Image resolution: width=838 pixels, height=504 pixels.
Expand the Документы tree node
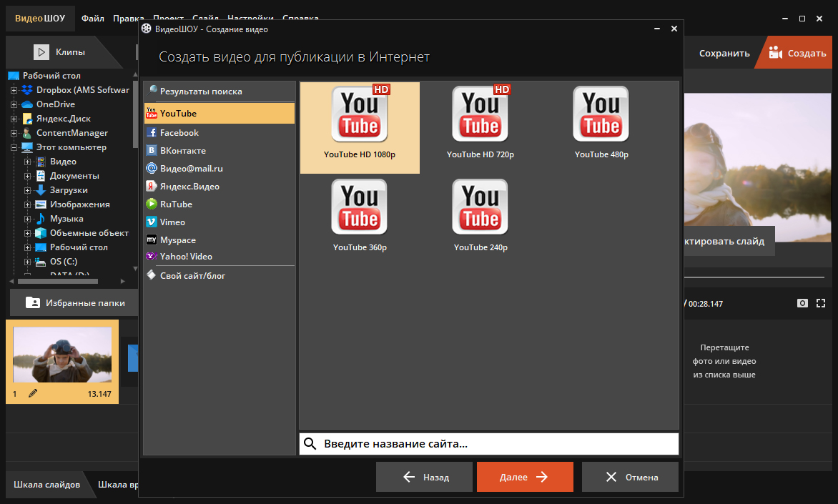coord(27,176)
